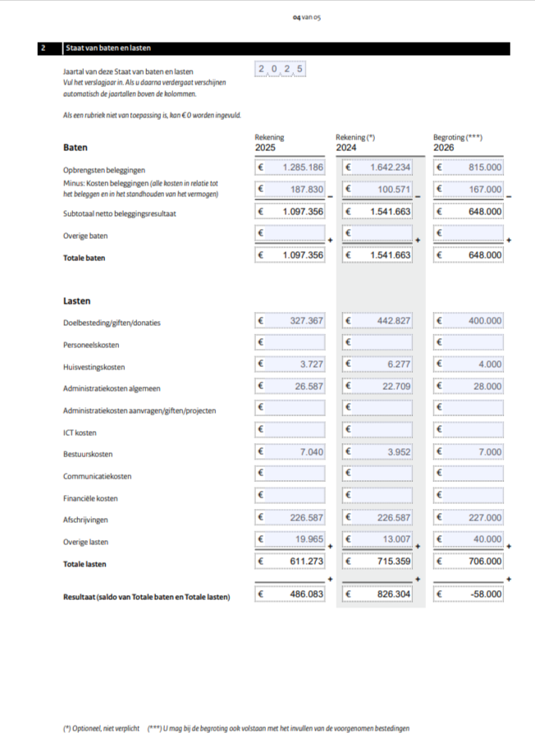Click Bestuurskosten 2024 field showing 3.952
This screenshot has width=535, height=756.
377,451
